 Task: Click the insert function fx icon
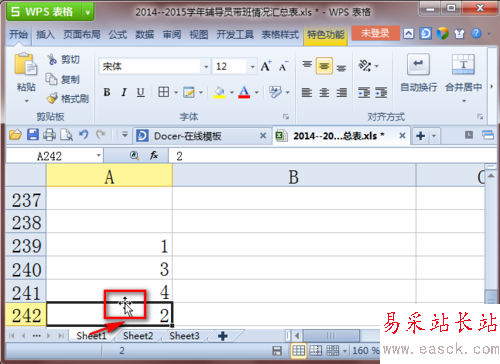[154, 155]
